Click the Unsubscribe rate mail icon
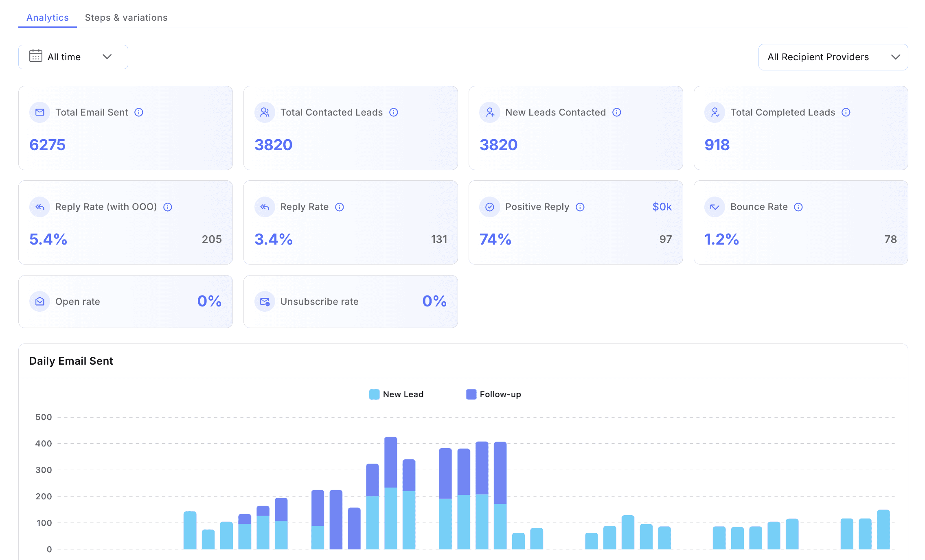Image resolution: width=925 pixels, height=560 pixels. click(x=265, y=302)
